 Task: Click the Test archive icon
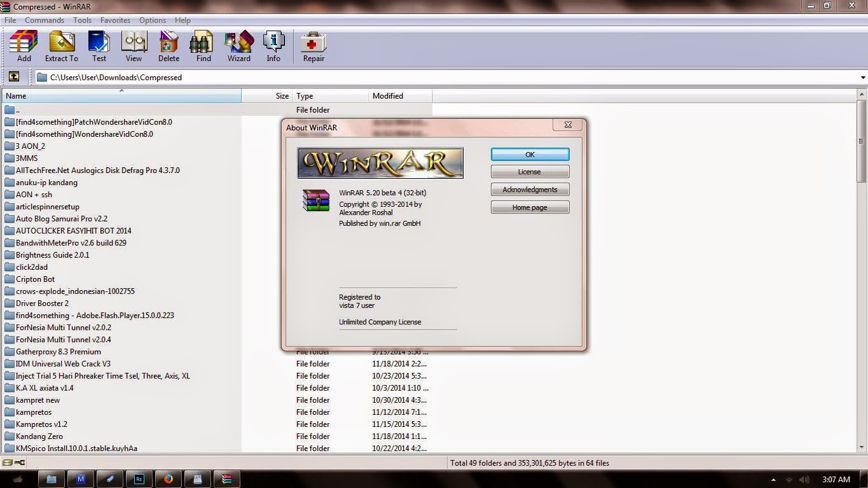click(99, 46)
